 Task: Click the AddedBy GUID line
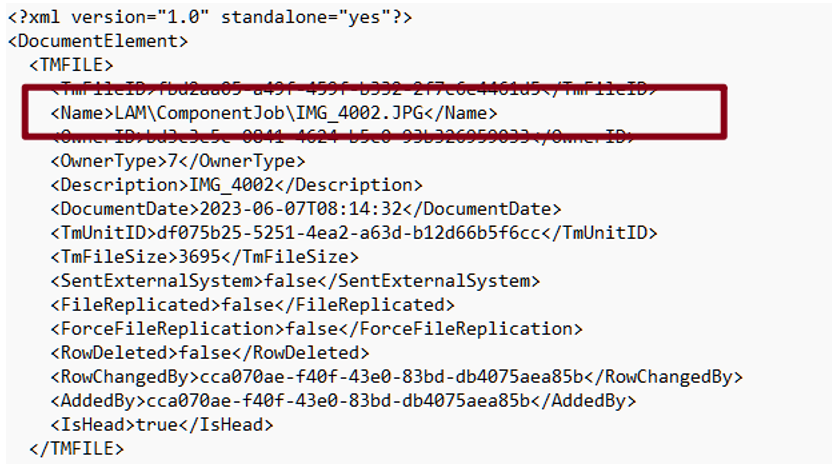[x=343, y=401]
